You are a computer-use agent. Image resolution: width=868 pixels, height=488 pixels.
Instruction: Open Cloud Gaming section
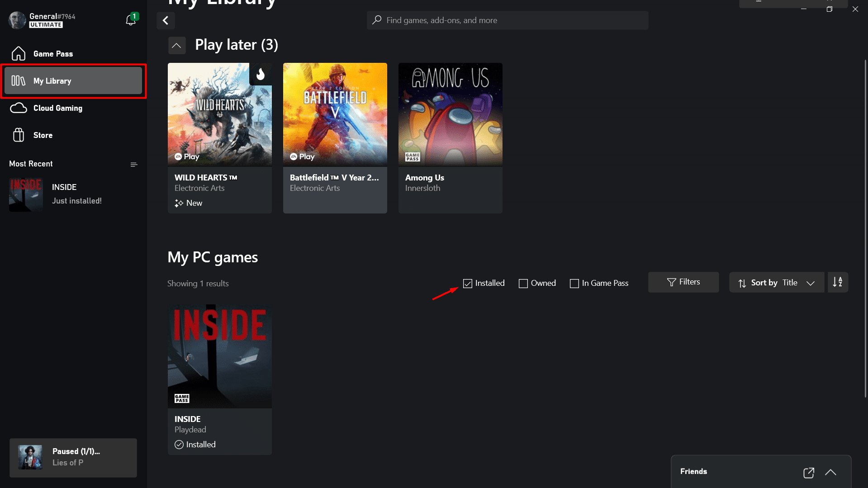73,108
